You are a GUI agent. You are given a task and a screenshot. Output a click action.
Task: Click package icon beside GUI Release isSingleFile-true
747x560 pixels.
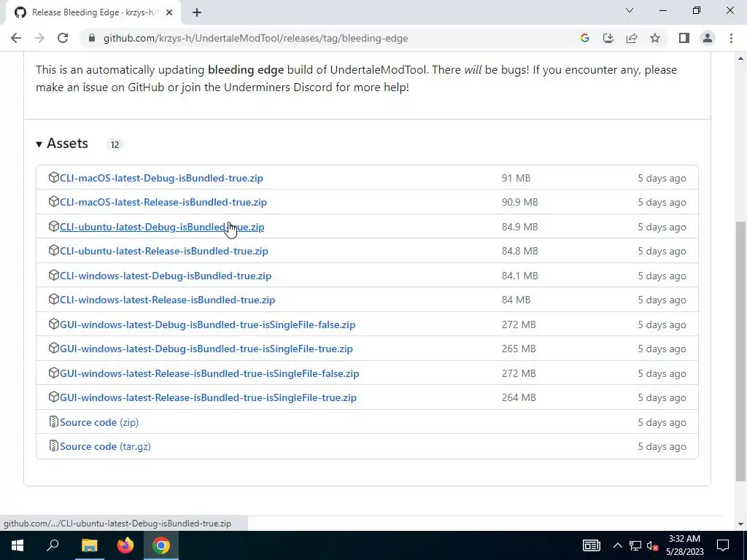tap(53, 397)
